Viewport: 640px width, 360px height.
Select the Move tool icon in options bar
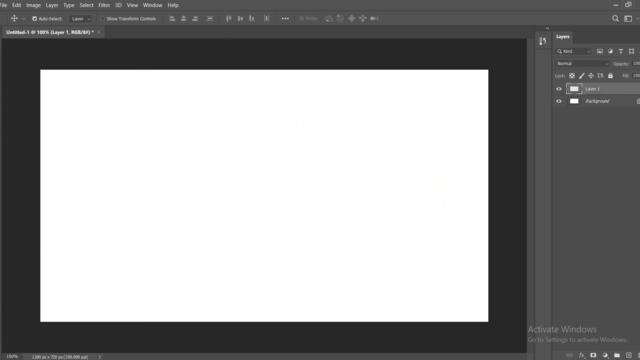[x=14, y=18]
